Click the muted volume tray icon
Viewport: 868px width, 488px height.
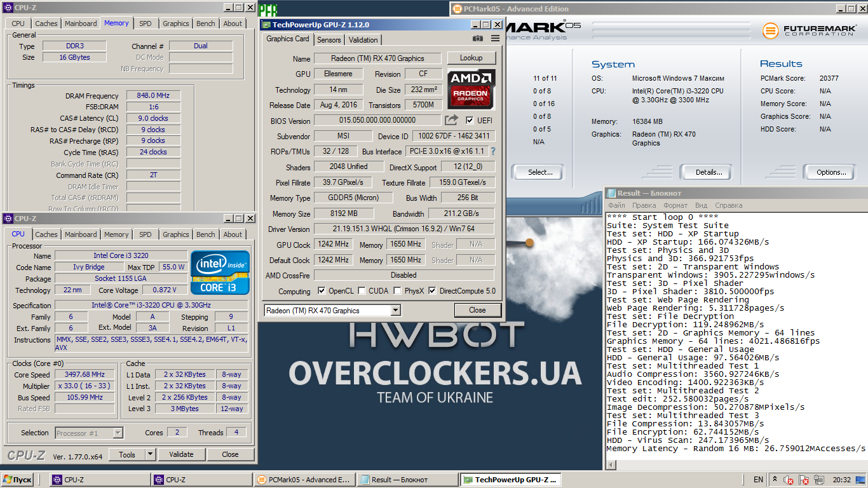click(x=789, y=480)
